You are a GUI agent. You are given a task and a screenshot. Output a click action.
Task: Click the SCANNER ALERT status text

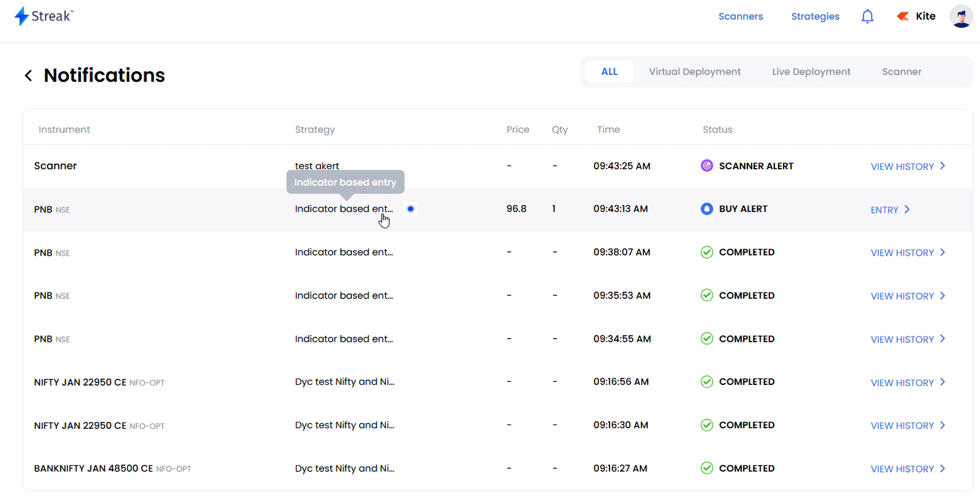point(756,166)
